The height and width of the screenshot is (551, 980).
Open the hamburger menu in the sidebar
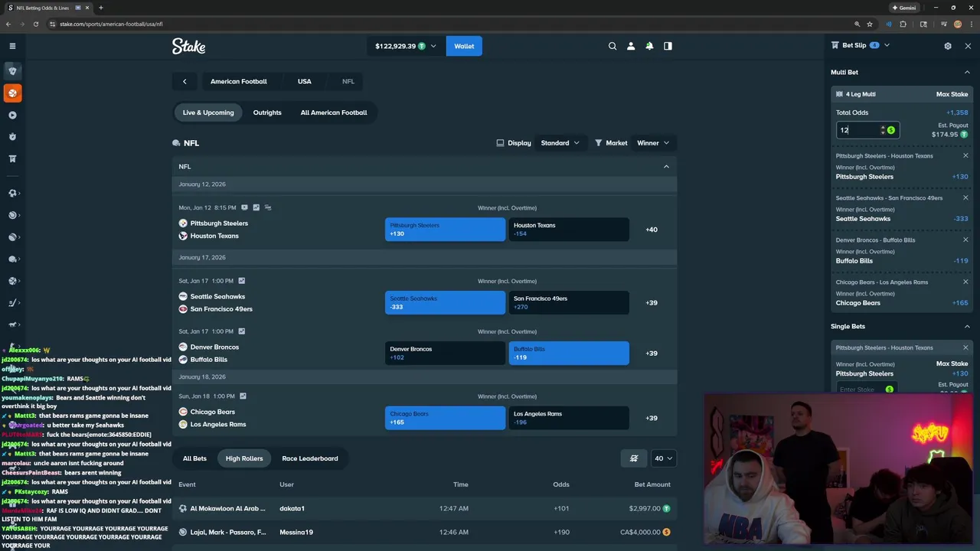[x=12, y=46]
